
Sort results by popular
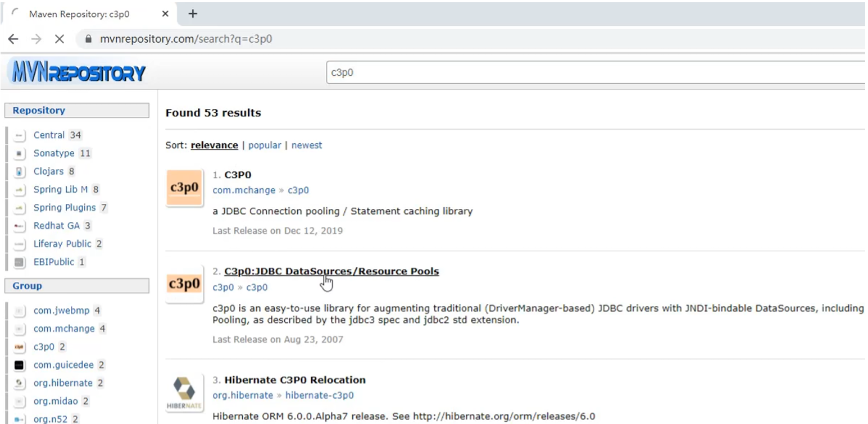265,145
